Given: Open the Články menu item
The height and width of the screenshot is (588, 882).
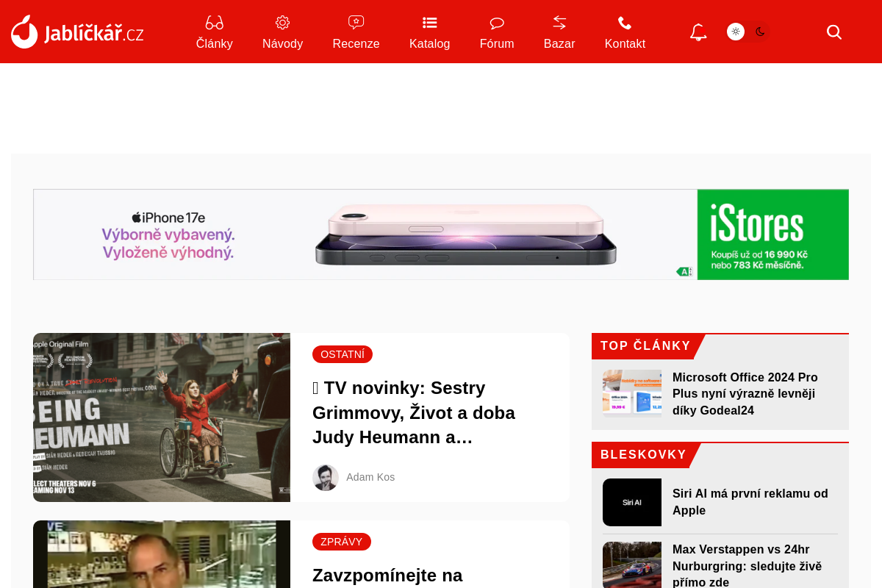Looking at the screenshot, I should (215, 43).
